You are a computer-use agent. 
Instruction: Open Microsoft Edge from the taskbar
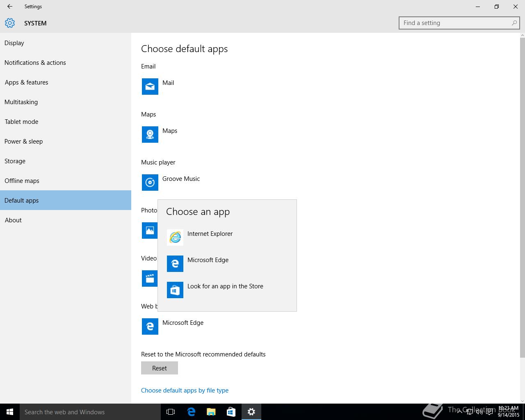click(x=191, y=412)
